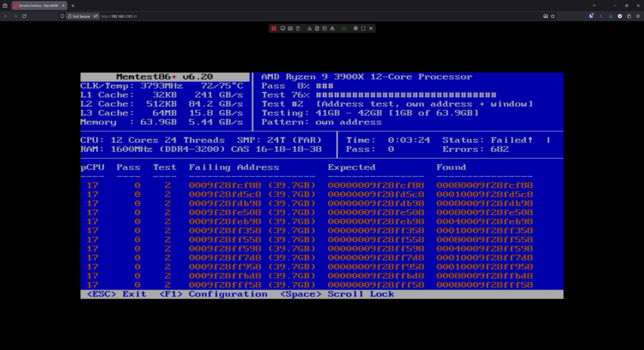Open the browser downloads arrow icon
644x350 pixels.
[x=611, y=16]
